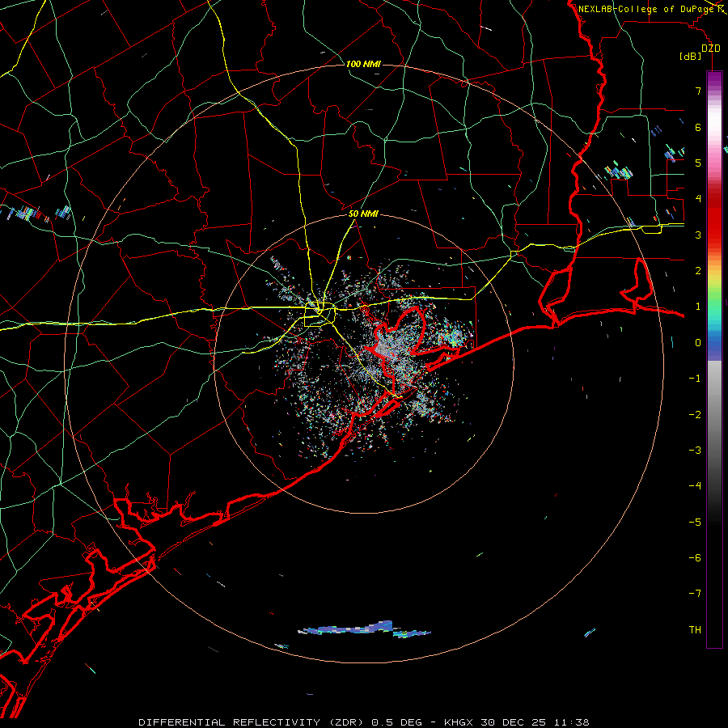Click the "-6" tick label on scale

tap(695, 557)
